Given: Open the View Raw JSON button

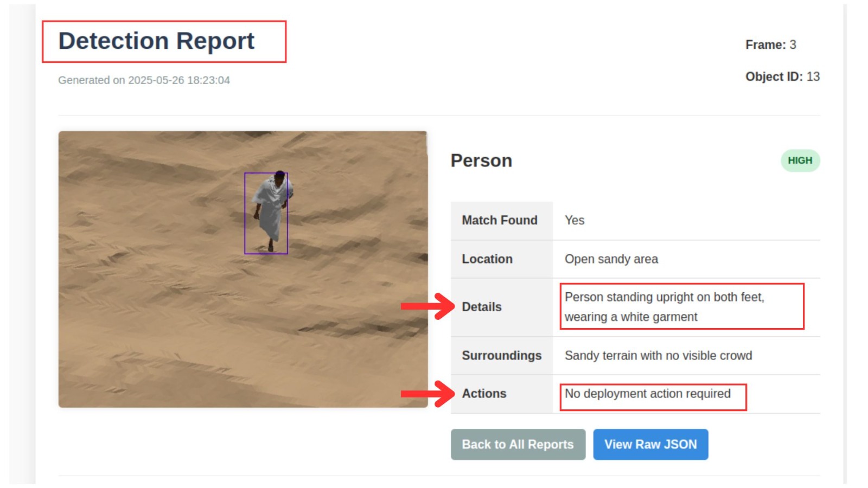Looking at the screenshot, I should tap(650, 445).
